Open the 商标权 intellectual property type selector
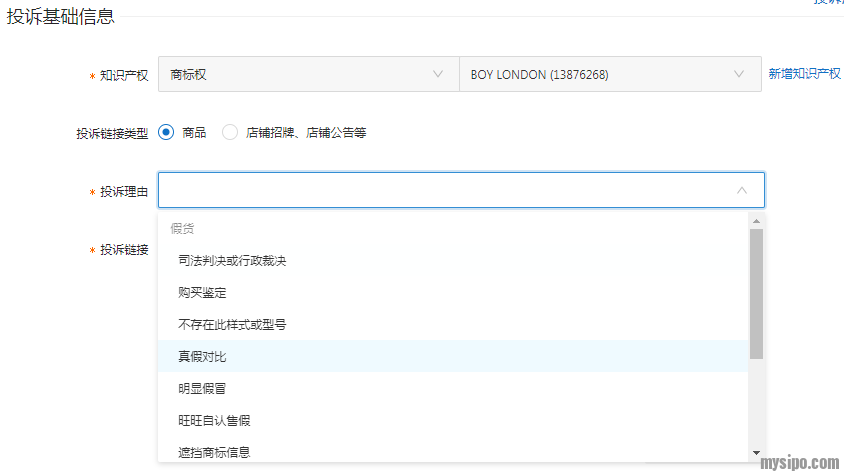Viewport: 844px width, 476px height. pos(307,75)
